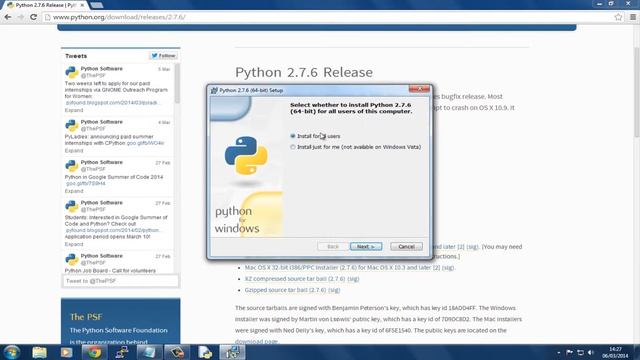Open the 'download page' link
This screenshot has width=640, height=360.
[x=256, y=341]
